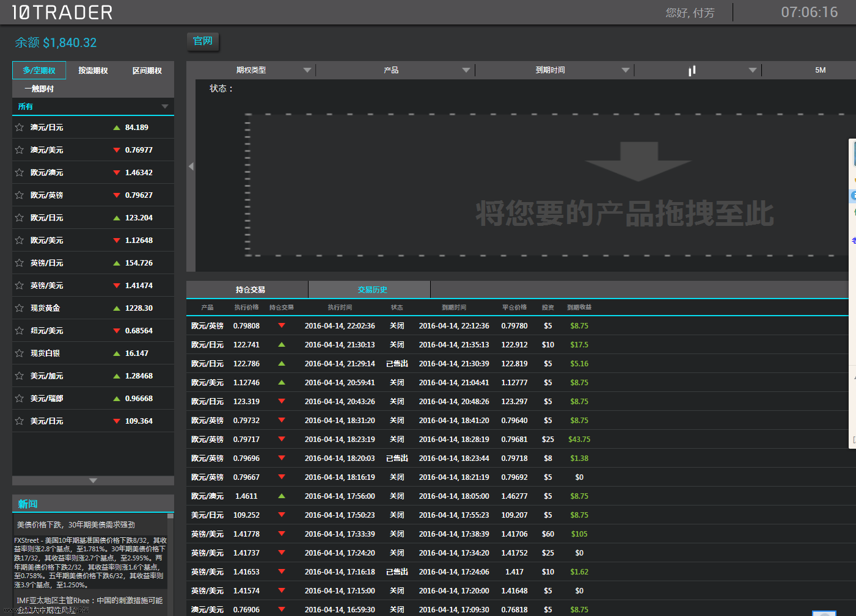856x616 pixels.
Task: Sort history by 执行时间 column header
Action: click(x=340, y=308)
